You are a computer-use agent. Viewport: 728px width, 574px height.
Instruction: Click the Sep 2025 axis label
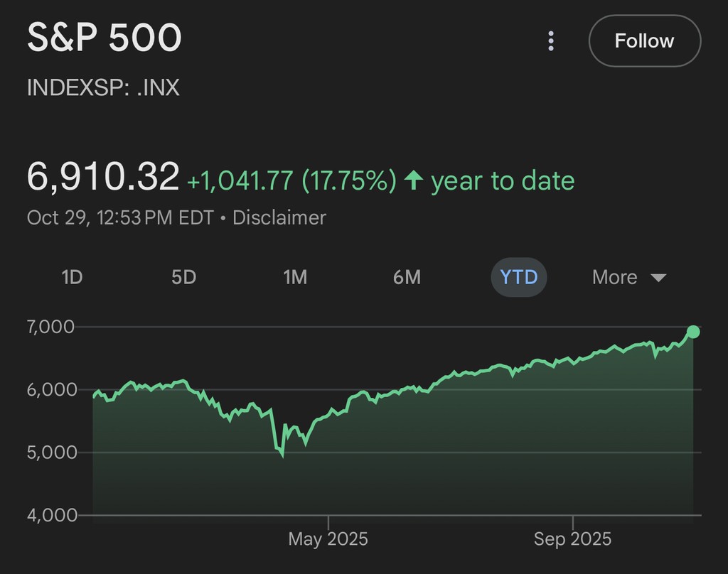(x=572, y=539)
